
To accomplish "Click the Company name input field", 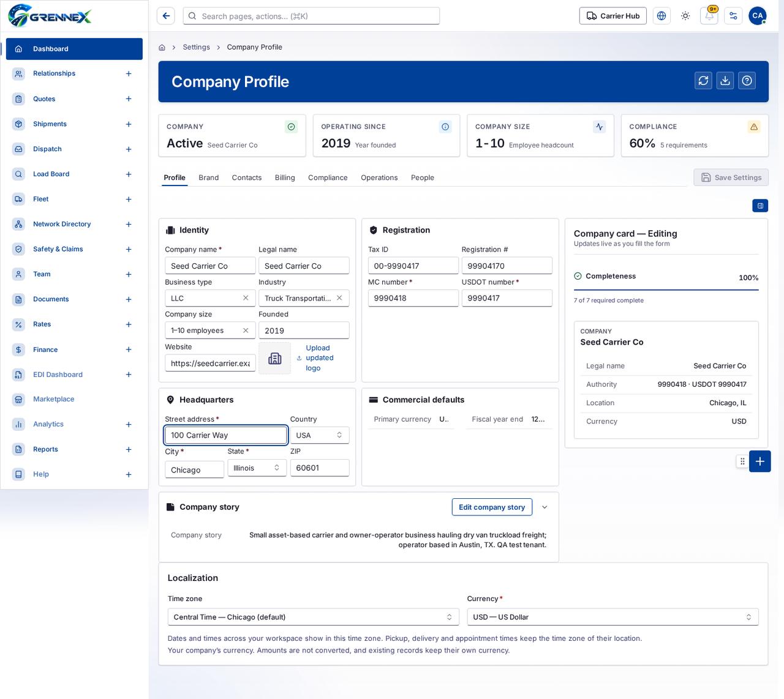I will click(210, 266).
